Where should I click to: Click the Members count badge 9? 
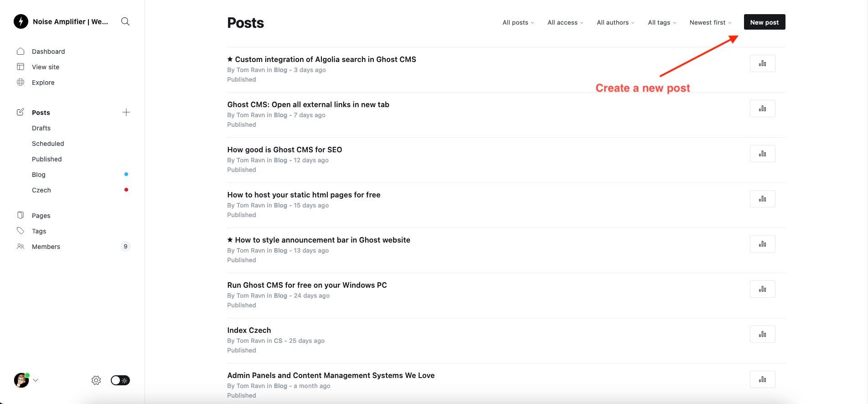click(125, 246)
